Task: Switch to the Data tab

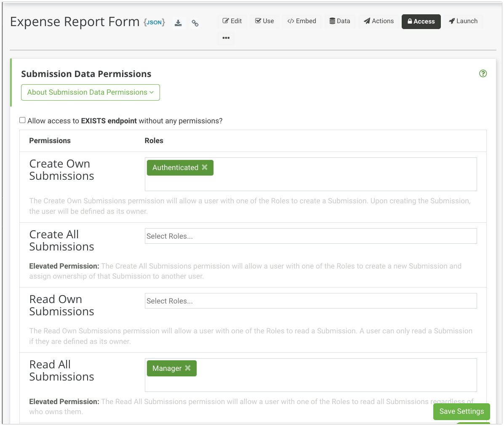Action: 340,21
